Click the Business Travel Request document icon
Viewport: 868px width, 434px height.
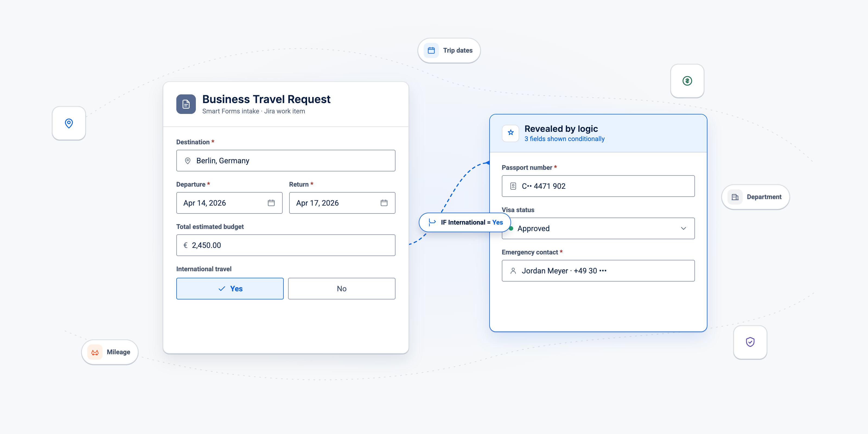click(x=186, y=104)
